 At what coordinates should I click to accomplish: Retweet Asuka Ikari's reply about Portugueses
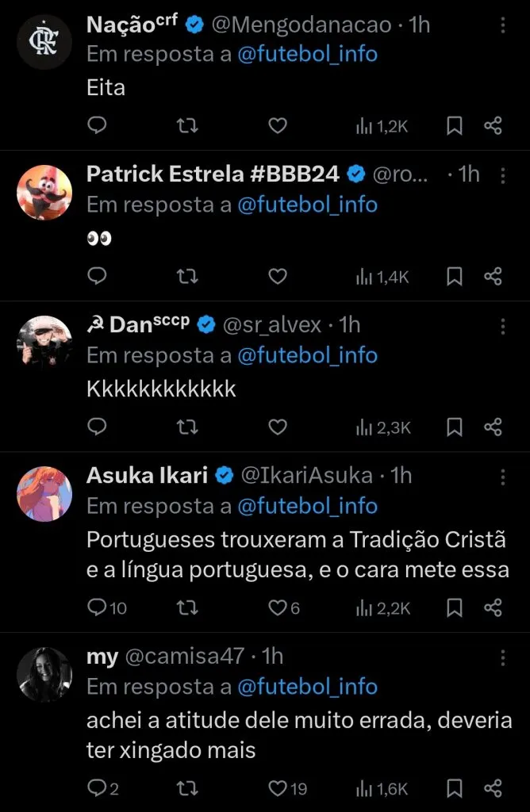click(x=186, y=608)
